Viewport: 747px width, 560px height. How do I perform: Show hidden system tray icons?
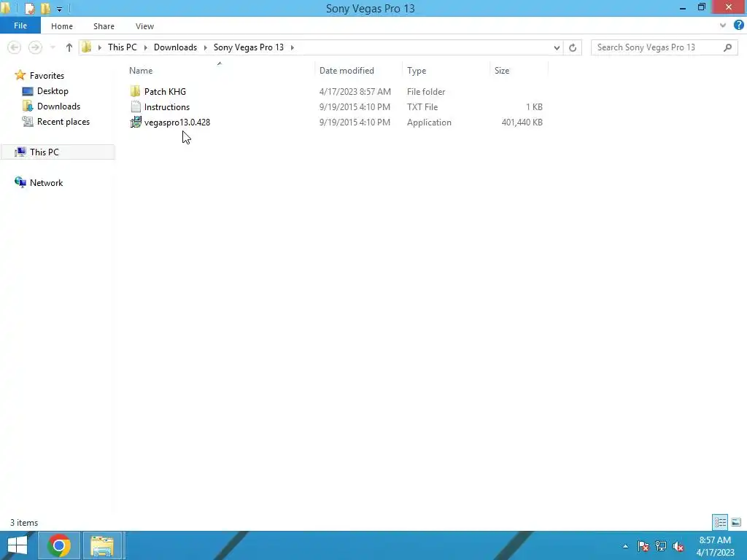[625, 546]
